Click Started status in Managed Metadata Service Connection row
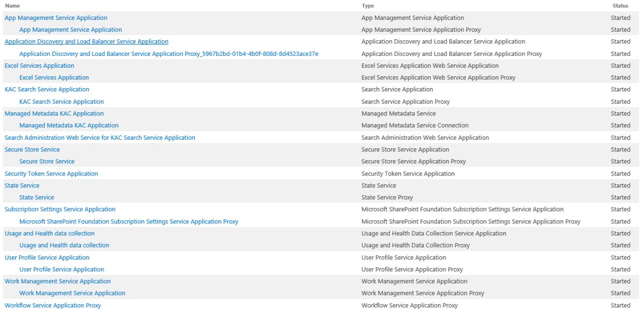Screen dimensions: 644x317 click(620, 125)
